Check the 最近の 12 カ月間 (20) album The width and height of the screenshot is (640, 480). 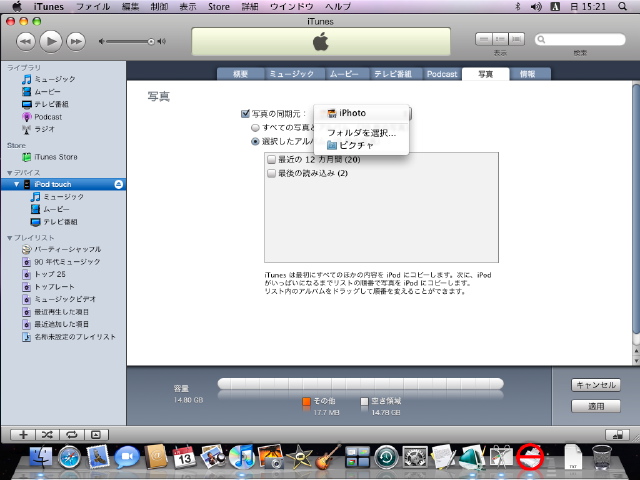tap(271, 160)
